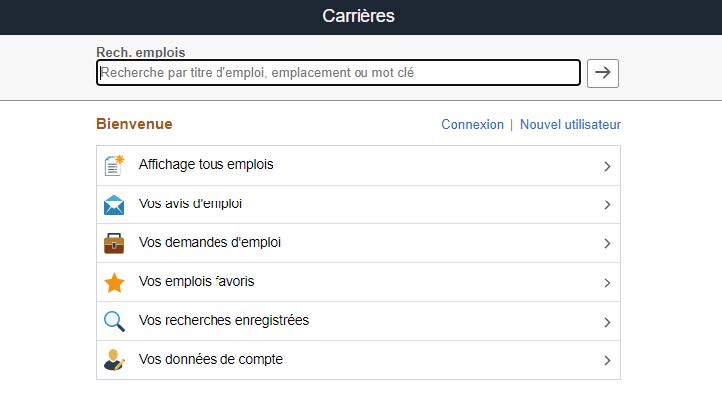The height and width of the screenshot is (400, 722).
Task: Open the Connexion sign-in link
Action: click(x=472, y=125)
